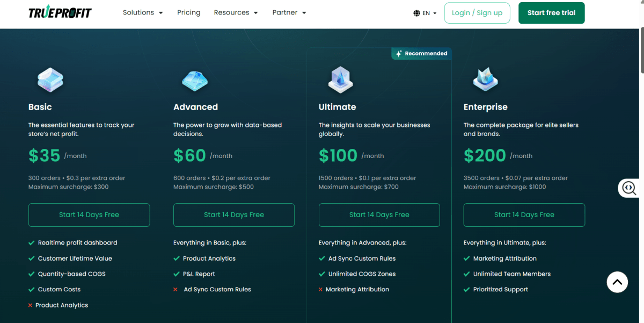Click 'Maximum surcharge: $500' text
The height and width of the screenshot is (323, 644).
click(x=214, y=187)
